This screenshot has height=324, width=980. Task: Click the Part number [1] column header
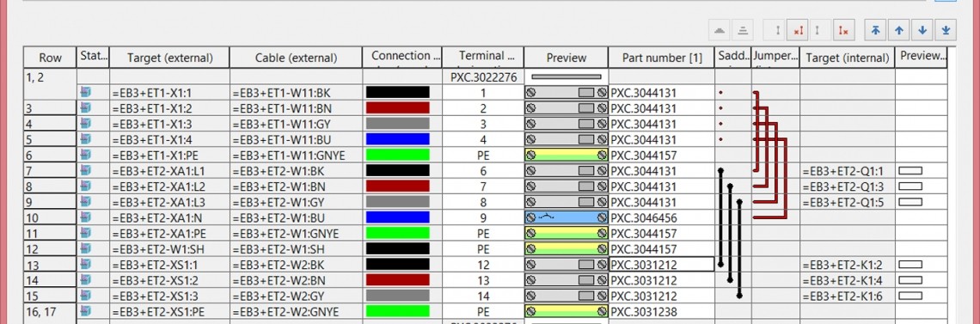coord(662,58)
